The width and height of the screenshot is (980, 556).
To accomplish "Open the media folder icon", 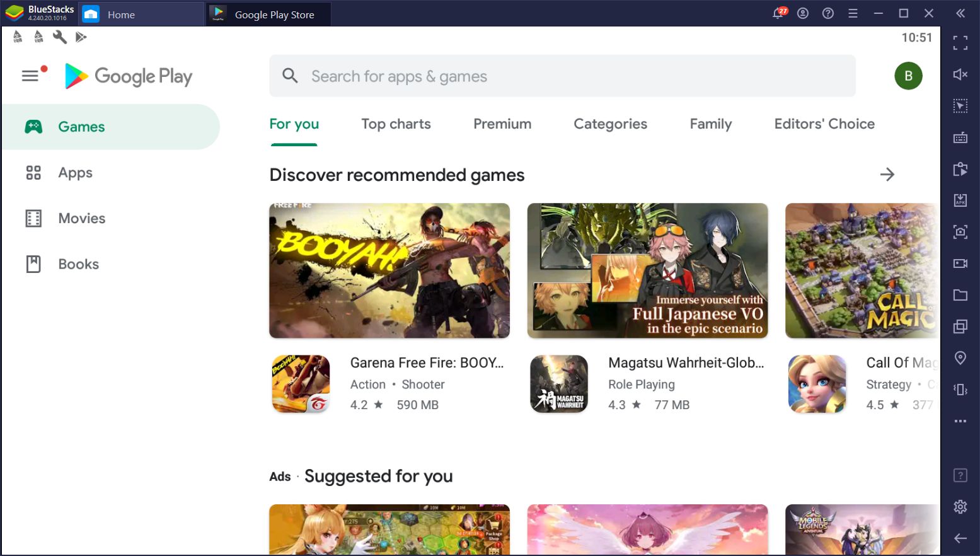I will [x=960, y=295].
